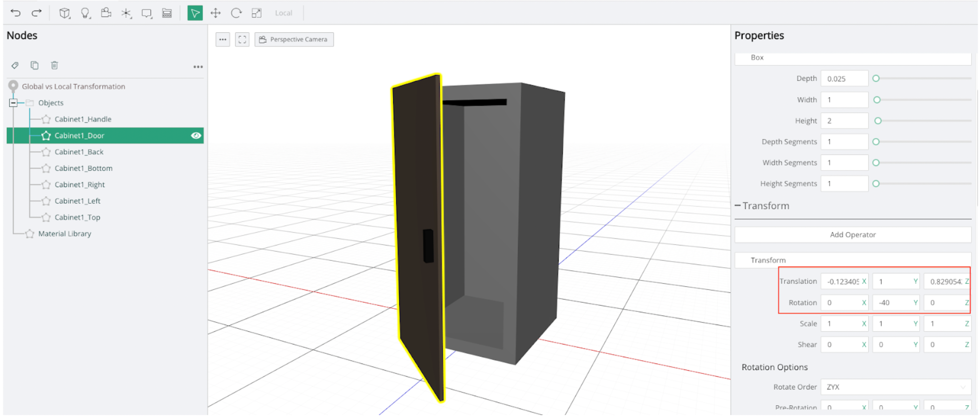The image size is (980, 417).
Task: Duplicate node using the copy icon
Action: click(35, 65)
